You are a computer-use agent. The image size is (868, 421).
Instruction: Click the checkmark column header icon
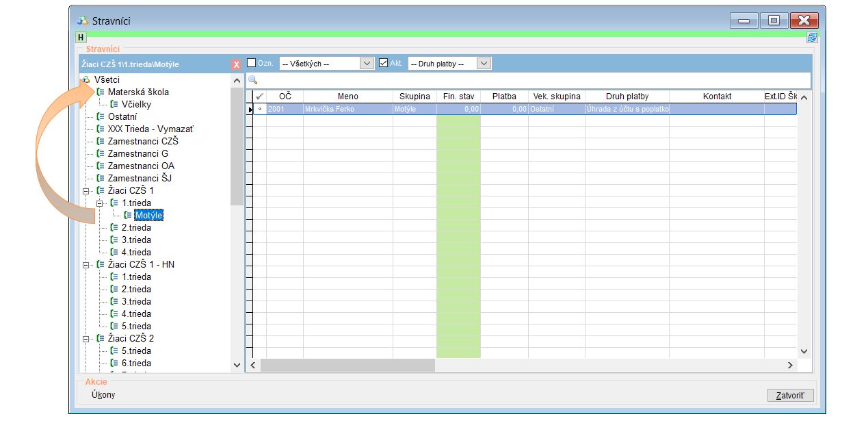coord(259,97)
